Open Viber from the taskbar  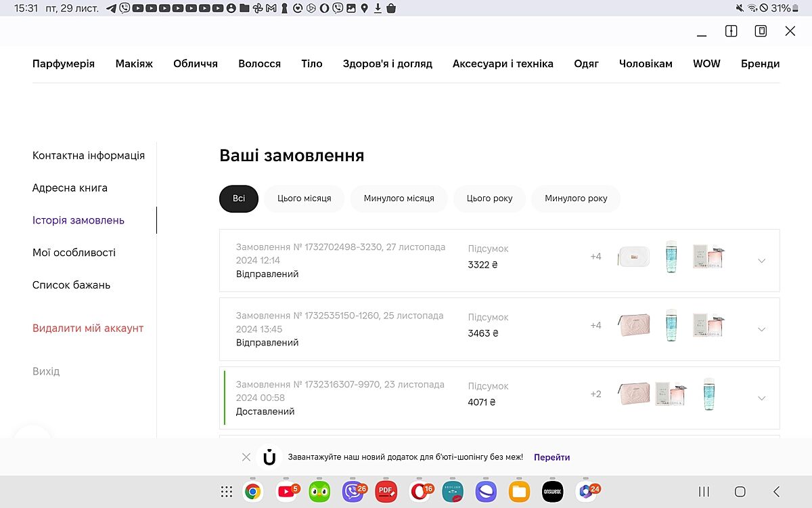[353, 492]
